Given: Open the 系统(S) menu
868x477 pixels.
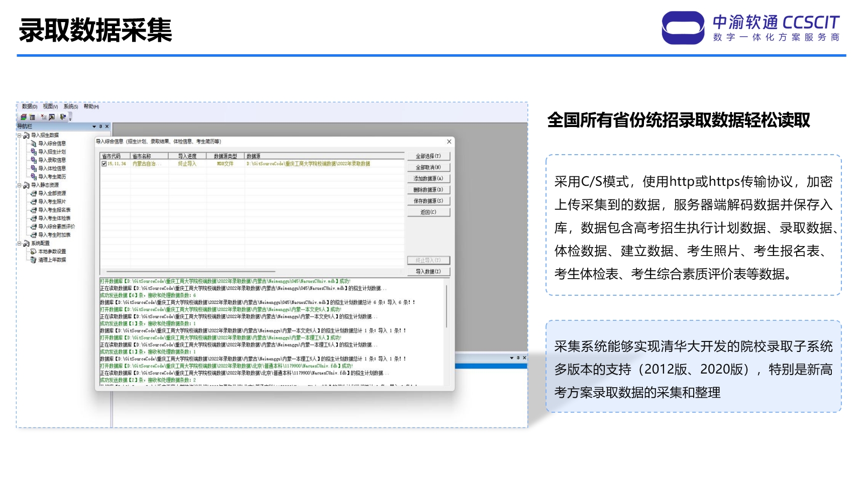Looking at the screenshot, I should (x=71, y=106).
